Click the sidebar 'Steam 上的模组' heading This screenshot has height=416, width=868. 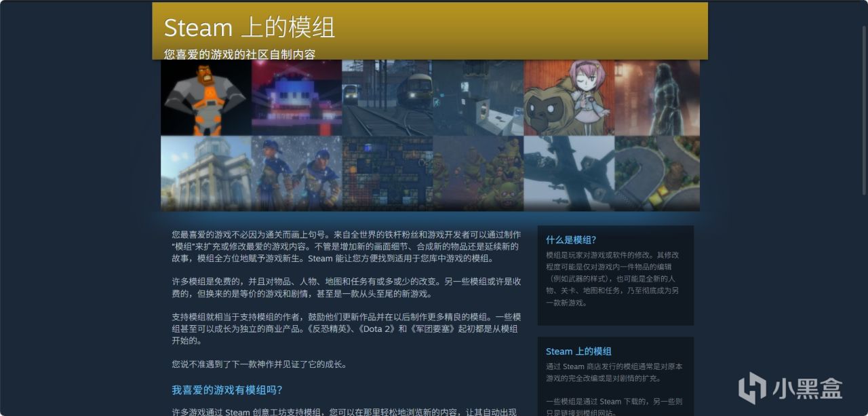point(578,351)
